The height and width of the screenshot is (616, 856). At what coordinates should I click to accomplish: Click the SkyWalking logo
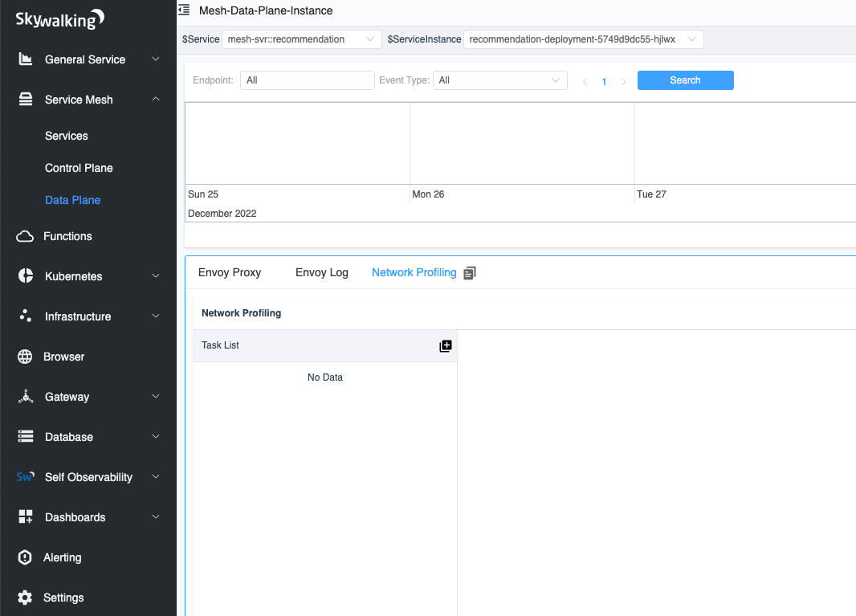coord(60,19)
